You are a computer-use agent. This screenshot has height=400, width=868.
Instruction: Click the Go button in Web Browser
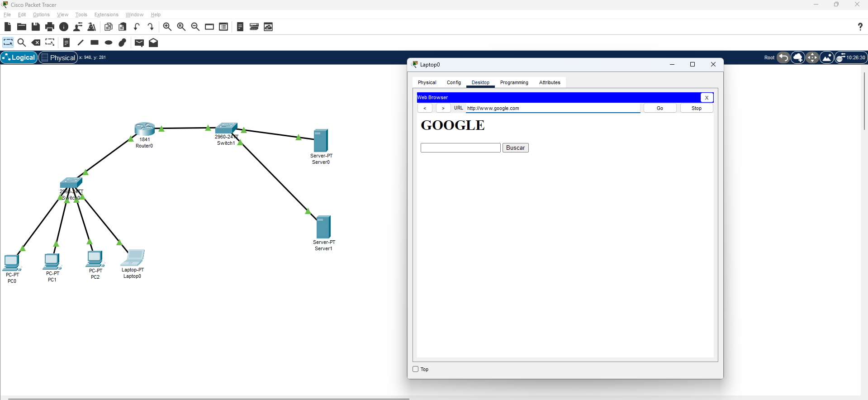(x=660, y=108)
